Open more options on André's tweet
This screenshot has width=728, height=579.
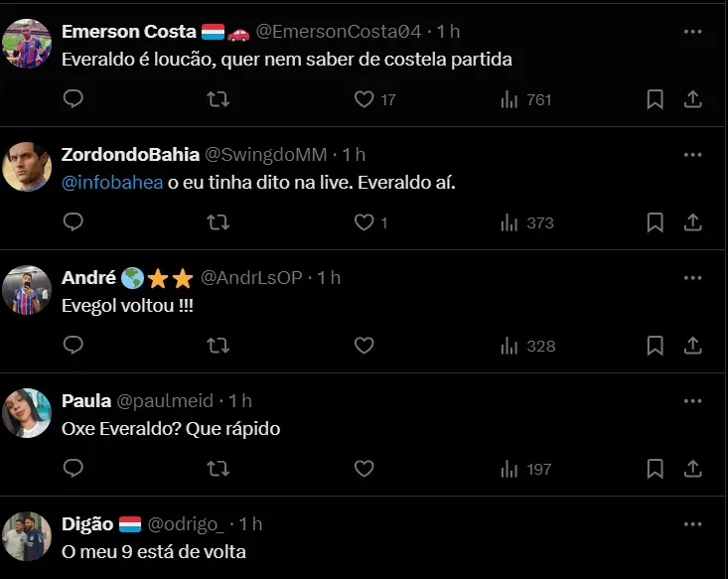(x=693, y=278)
